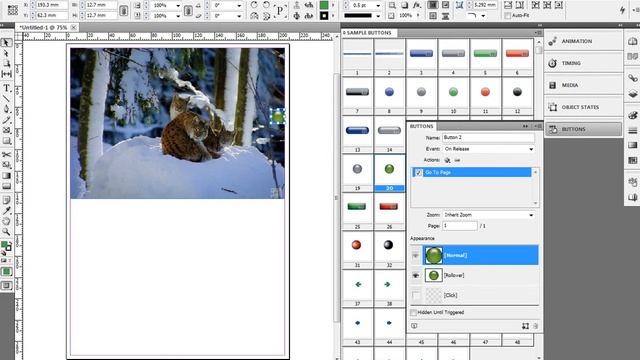
Task: Toggle visibility eye of Rollover state
Action: 416,276
